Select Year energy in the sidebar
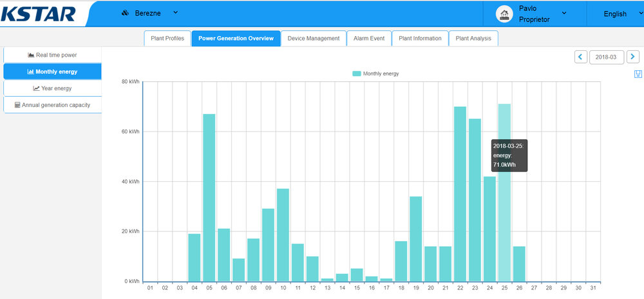The width and height of the screenshot is (644, 299). (52, 88)
